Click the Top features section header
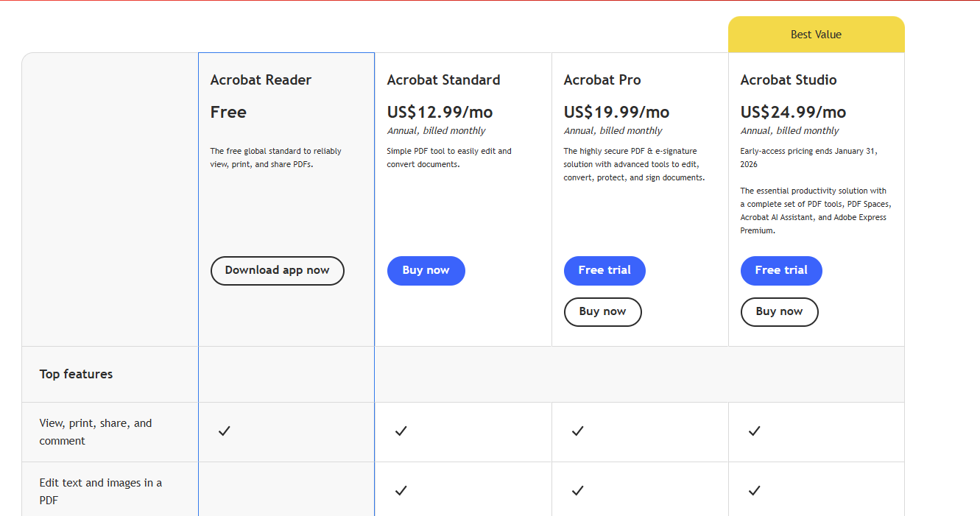This screenshot has height=516, width=980. [x=76, y=374]
